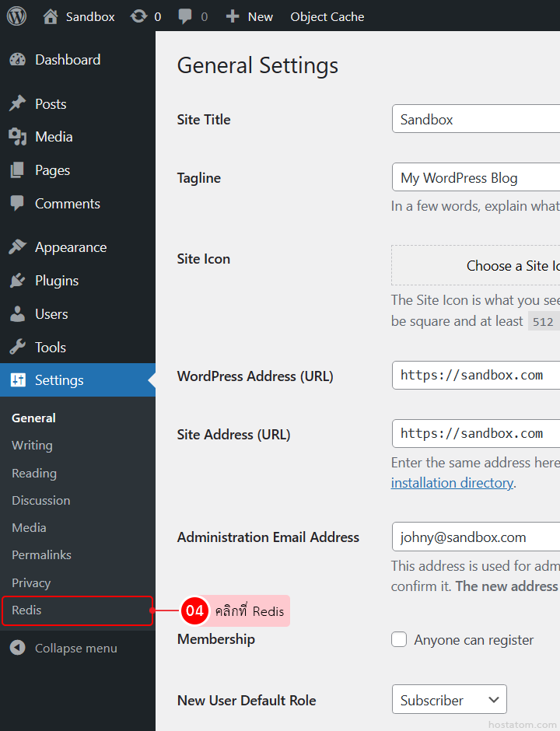Click the Sandbox home icon
The image size is (560, 731).
[51, 16]
